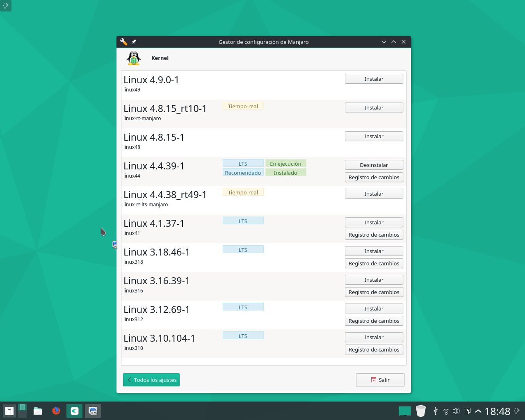The height and width of the screenshot is (420, 525).
Task: Install the Linux 3.18.46-1 kernel
Action: tap(374, 251)
